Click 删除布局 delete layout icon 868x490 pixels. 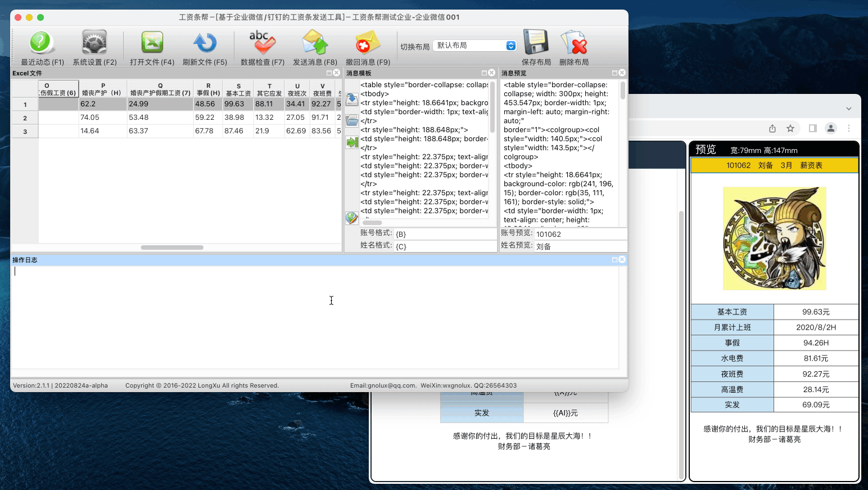[574, 43]
